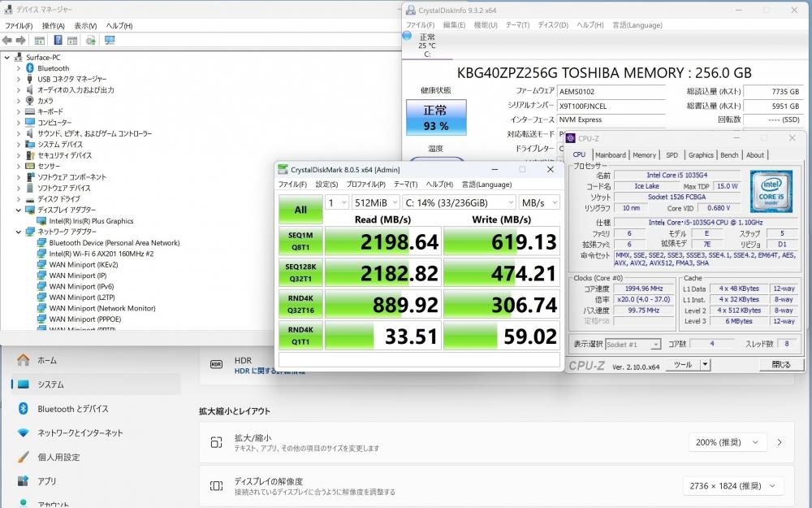Screen dimensions: 812x508
Task: Run the RND4K Q32T16 test button
Action: (x=300, y=304)
